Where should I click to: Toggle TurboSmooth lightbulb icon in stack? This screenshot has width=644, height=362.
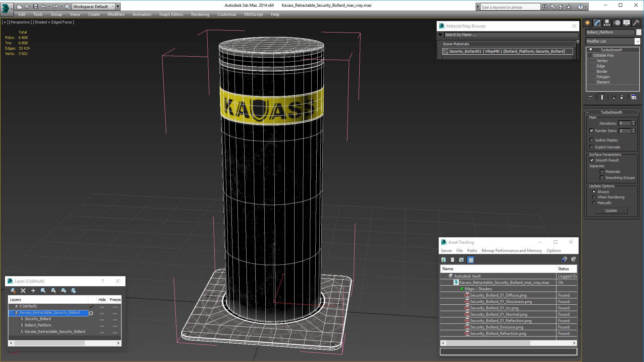(591, 50)
